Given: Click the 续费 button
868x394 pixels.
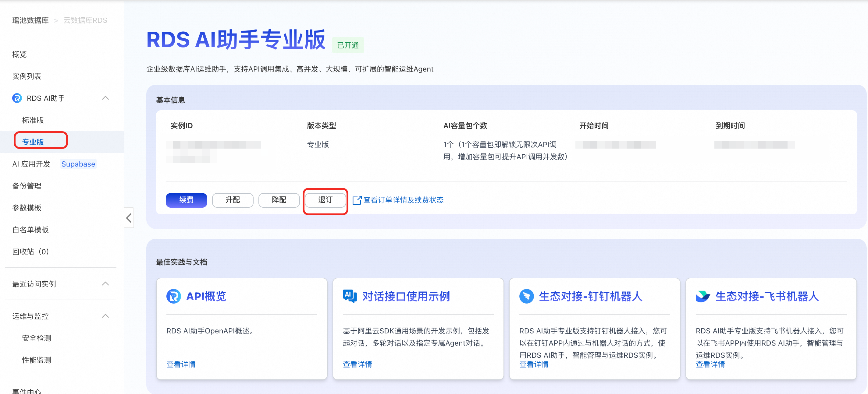Looking at the screenshot, I should point(186,200).
